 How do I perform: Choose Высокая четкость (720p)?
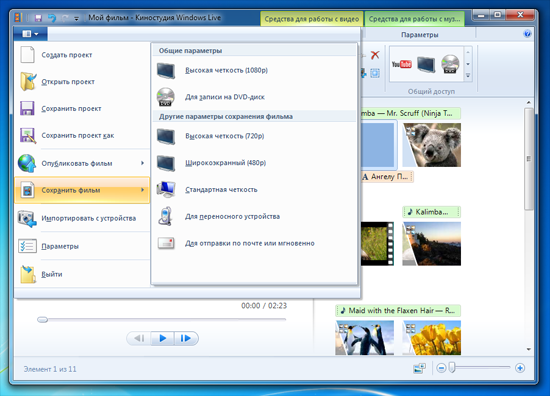(255, 136)
